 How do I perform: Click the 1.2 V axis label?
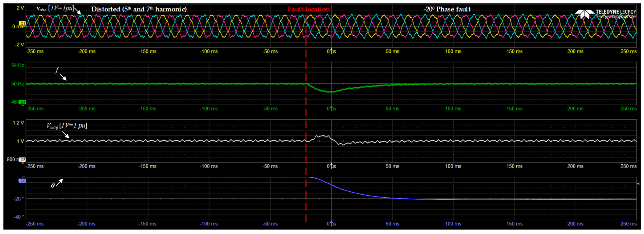tap(18, 123)
